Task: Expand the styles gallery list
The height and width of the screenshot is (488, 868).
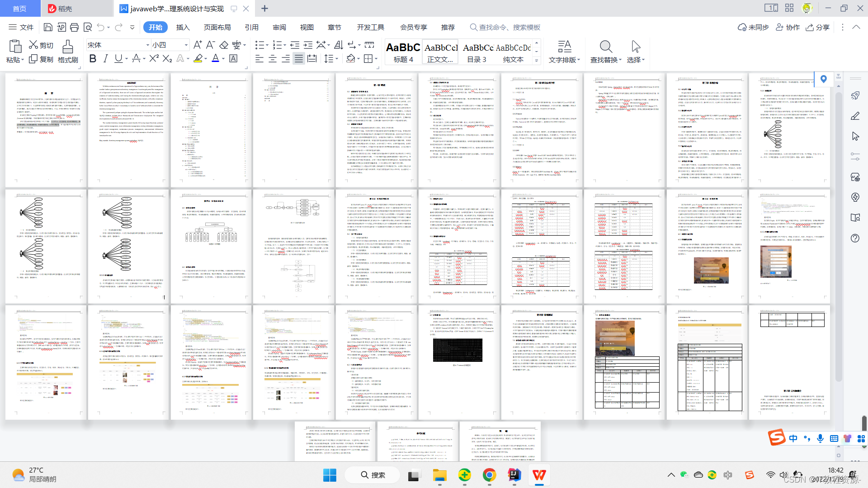Action: (537, 60)
